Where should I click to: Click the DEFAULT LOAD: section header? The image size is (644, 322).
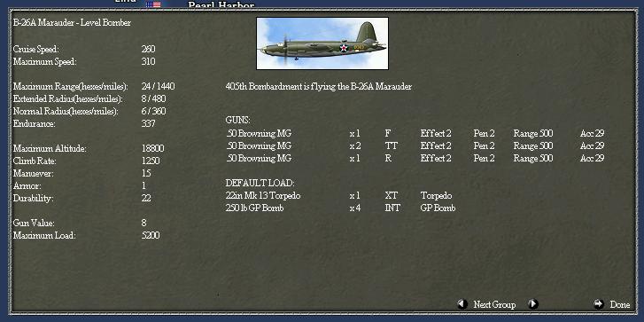[x=260, y=183]
